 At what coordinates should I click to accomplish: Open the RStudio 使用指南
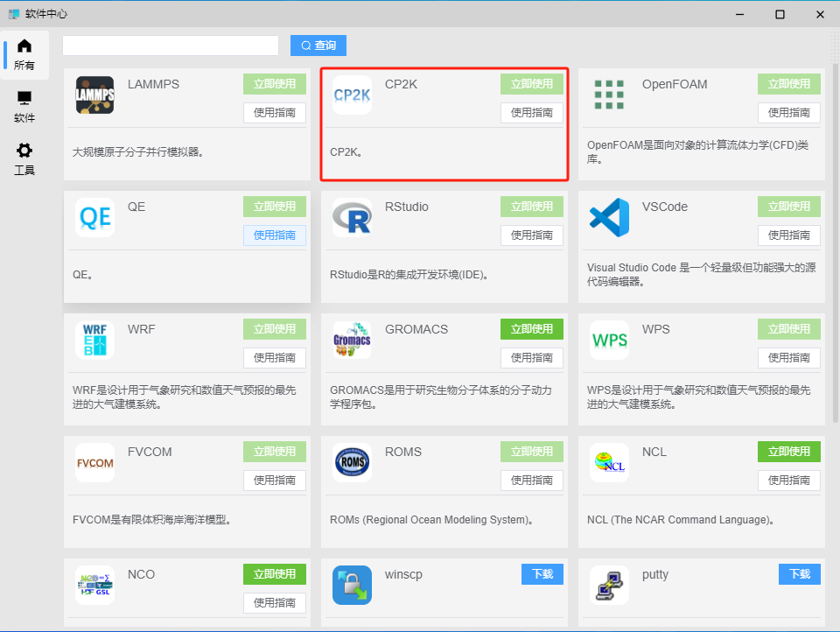pyautogui.click(x=531, y=235)
